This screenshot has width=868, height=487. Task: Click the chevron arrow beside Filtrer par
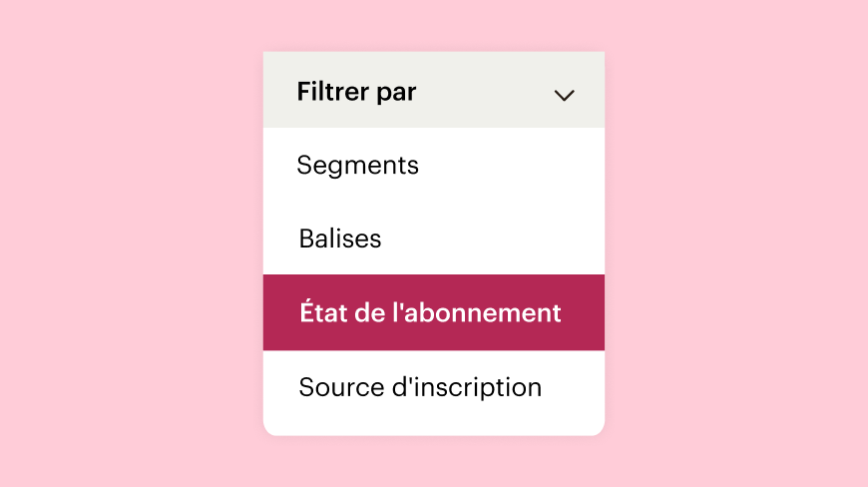tap(564, 95)
